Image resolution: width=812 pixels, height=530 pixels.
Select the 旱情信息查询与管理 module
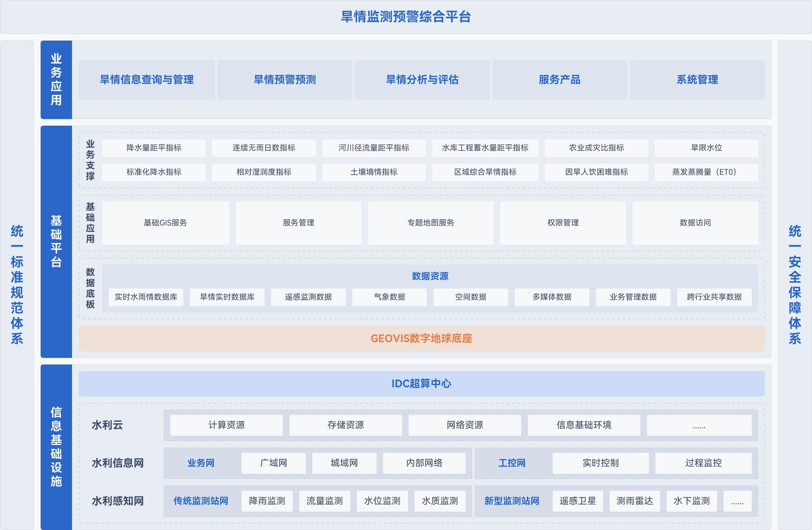[x=146, y=80]
